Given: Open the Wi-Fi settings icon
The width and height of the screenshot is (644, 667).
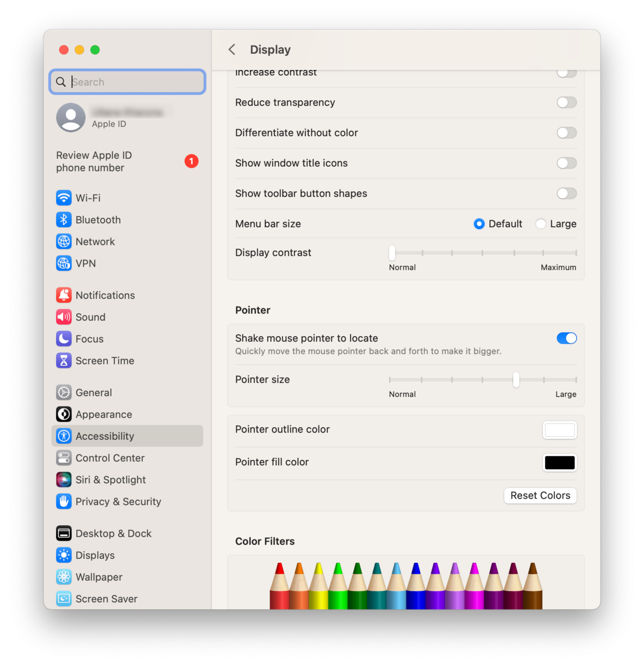Looking at the screenshot, I should point(64,197).
